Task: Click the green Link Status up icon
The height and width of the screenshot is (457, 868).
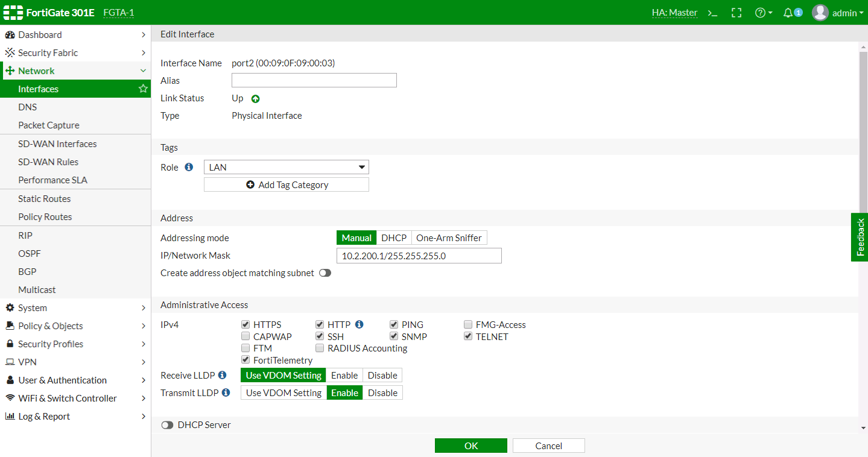Action: [255, 99]
